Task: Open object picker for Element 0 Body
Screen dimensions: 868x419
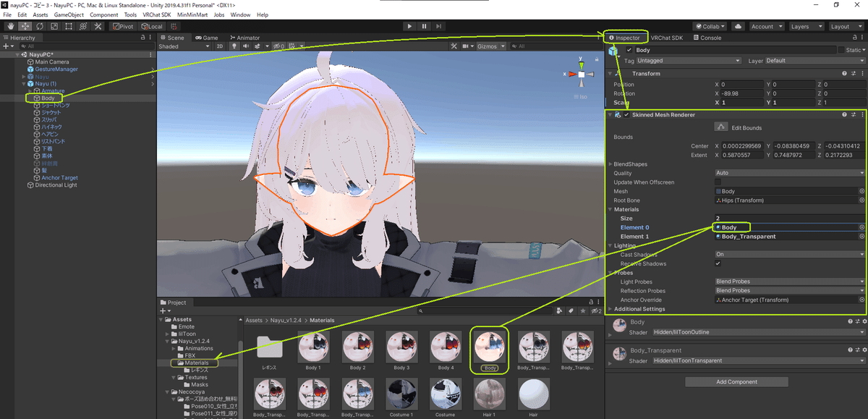Action: (x=861, y=227)
